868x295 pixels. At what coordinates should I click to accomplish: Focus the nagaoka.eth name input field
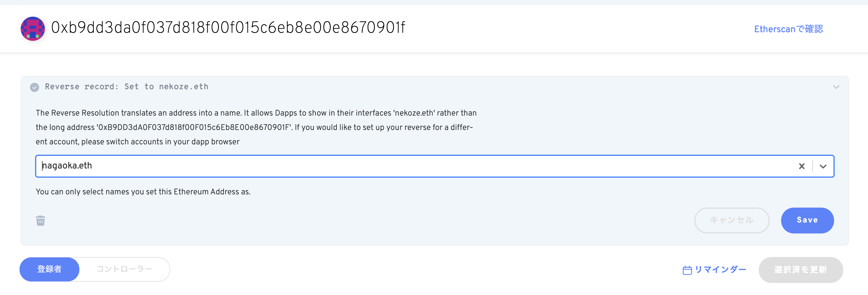point(404,166)
